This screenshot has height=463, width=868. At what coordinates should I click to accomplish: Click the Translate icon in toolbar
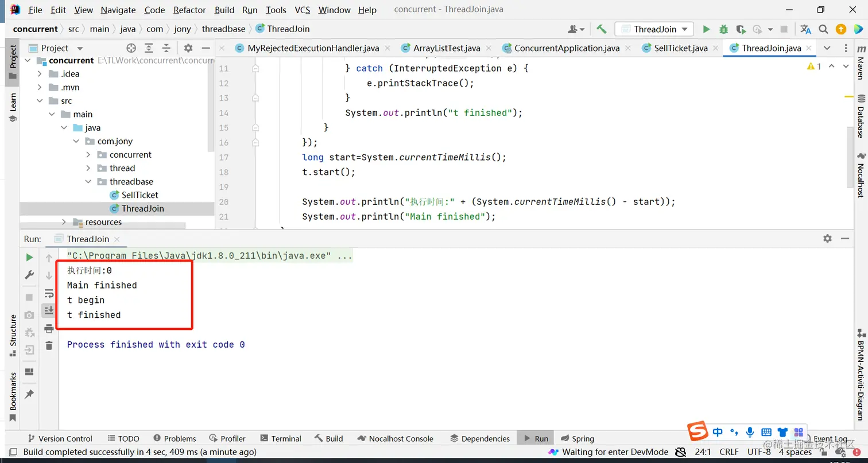coord(806,29)
